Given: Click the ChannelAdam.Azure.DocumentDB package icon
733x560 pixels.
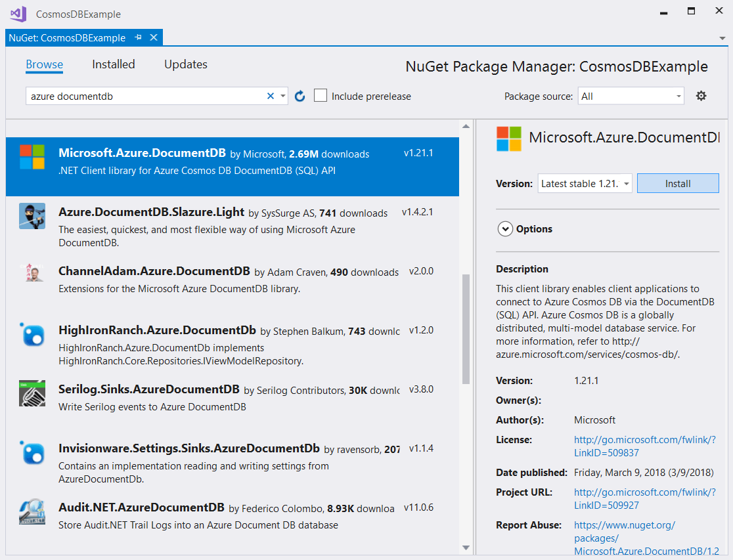Looking at the screenshot, I should tap(32, 273).
